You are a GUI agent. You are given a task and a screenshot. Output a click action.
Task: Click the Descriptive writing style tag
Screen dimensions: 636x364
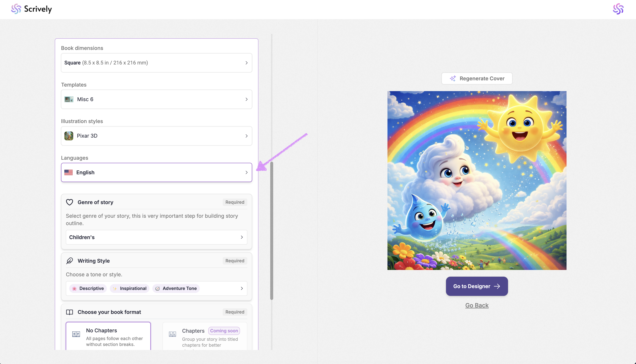point(88,288)
